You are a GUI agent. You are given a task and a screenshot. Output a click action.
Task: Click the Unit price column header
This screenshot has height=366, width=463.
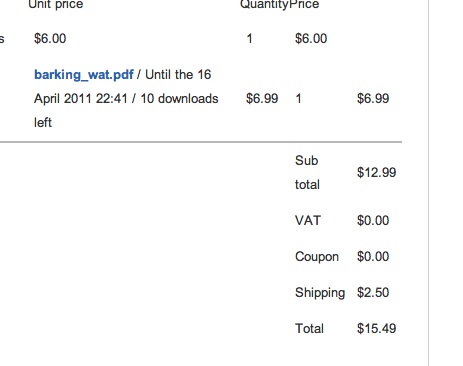click(x=56, y=4)
